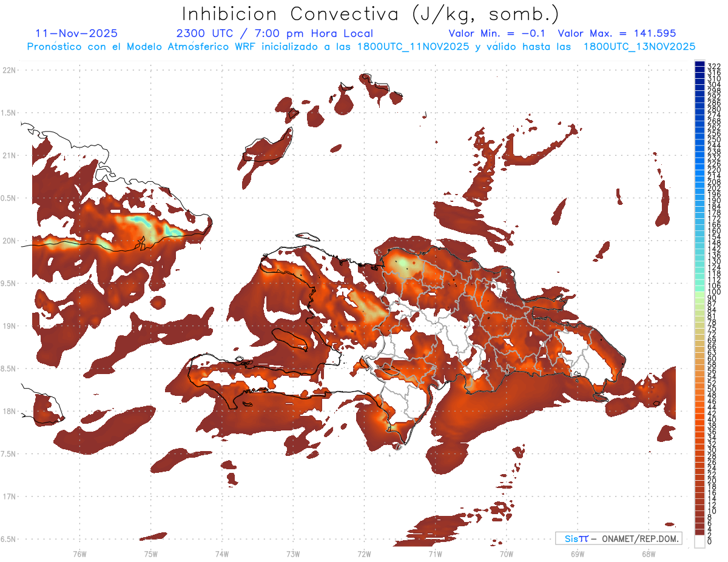Viewport: 728px width, 562px height.
Task: Click the "76W" longitude label
Action: click(79, 553)
